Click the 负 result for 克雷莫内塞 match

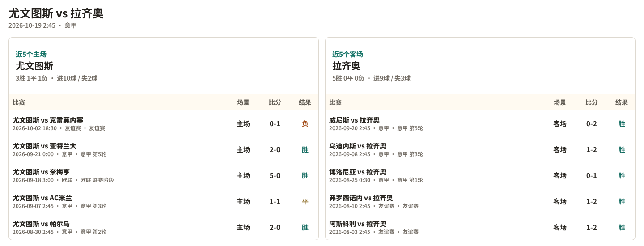305,124
